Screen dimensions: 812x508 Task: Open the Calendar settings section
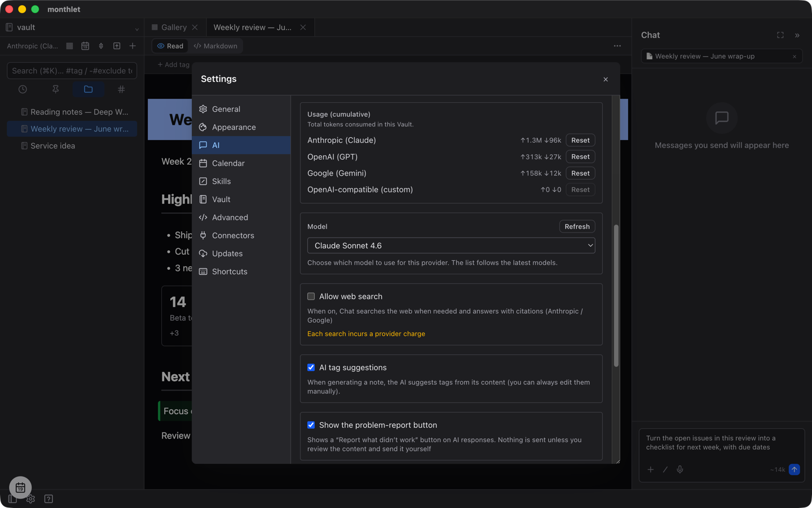tap(241, 163)
